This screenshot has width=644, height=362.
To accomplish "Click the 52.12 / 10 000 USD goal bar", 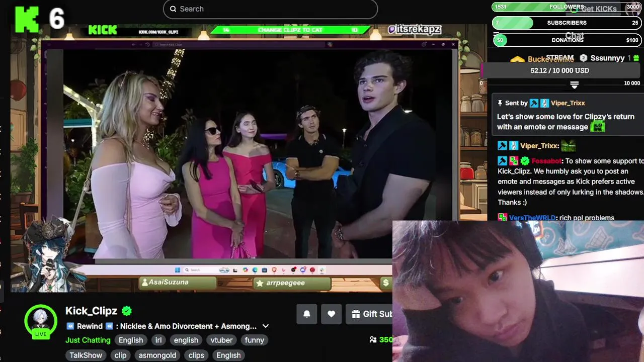I will [559, 71].
